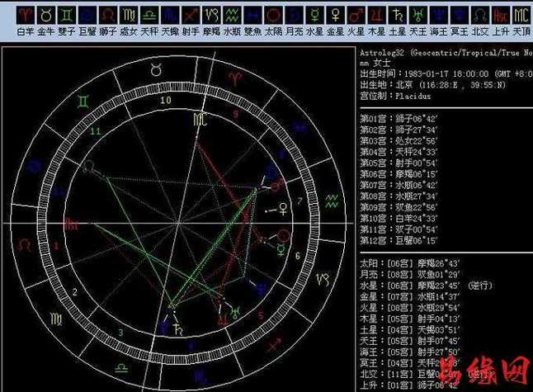Click the Aquarius (水瓶) wave icon
The height and width of the screenshot is (392, 533).
pyautogui.click(x=233, y=16)
